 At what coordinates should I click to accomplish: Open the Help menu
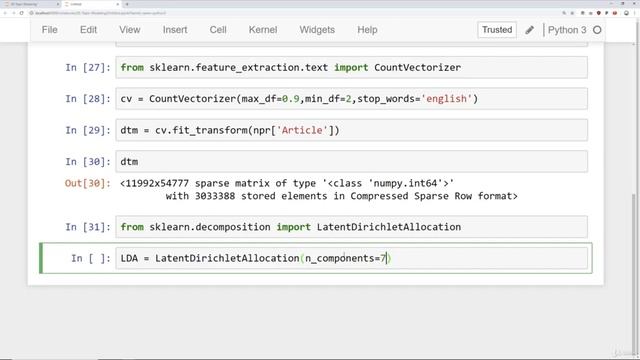[367, 30]
